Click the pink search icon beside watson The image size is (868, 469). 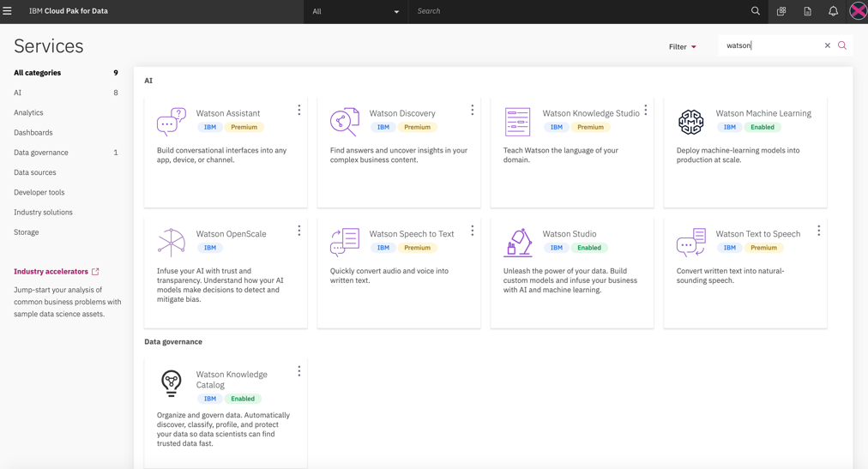coord(842,45)
